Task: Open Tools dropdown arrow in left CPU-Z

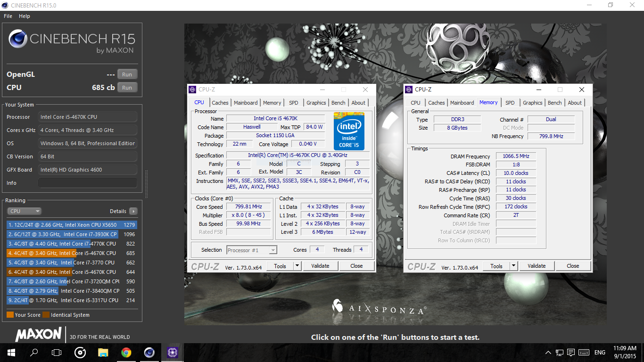Action: click(x=297, y=266)
